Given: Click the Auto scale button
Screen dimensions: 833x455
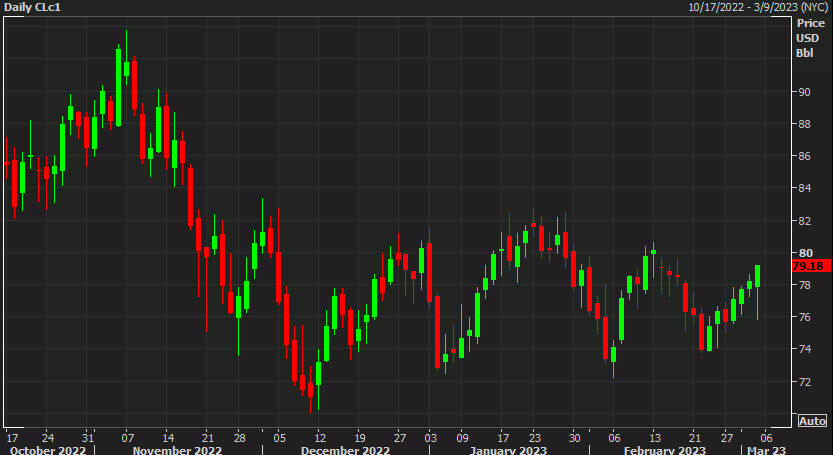Looking at the screenshot, I should pyautogui.click(x=812, y=421).
